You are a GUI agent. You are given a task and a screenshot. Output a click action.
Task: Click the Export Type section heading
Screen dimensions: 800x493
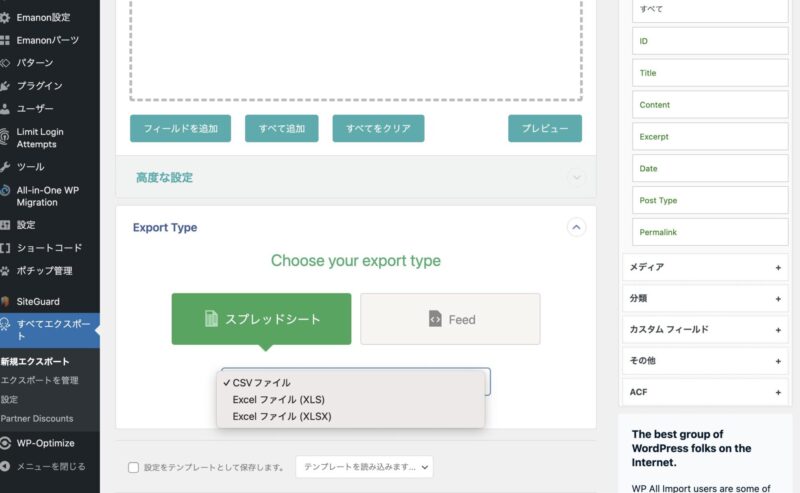pos(165,228)
